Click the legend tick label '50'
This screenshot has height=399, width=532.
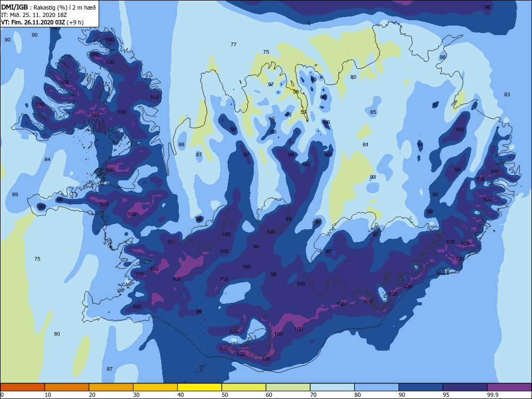225,395
